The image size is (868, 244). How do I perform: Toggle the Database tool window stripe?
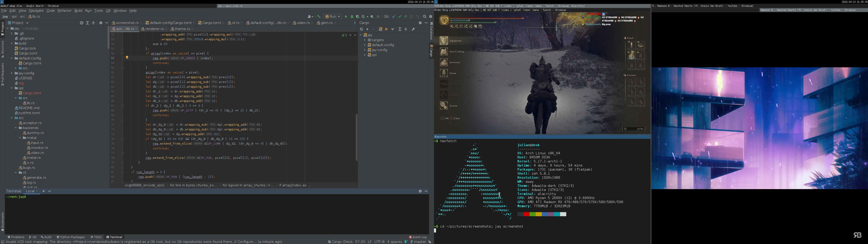point(432,31)
